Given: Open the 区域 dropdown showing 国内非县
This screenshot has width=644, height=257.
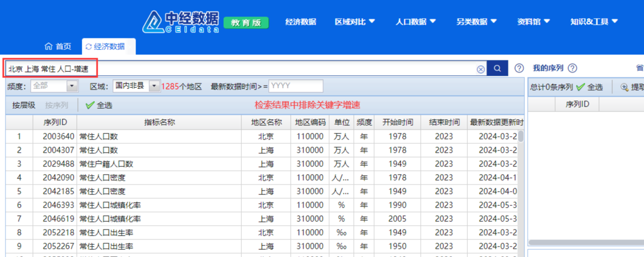Looking at the screenshot, I should coord(154,86).
